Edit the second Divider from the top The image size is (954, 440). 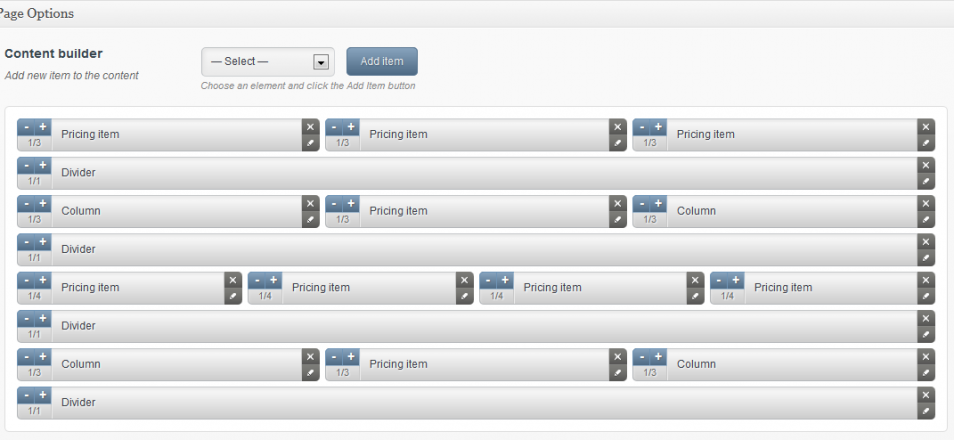point(926,258)
